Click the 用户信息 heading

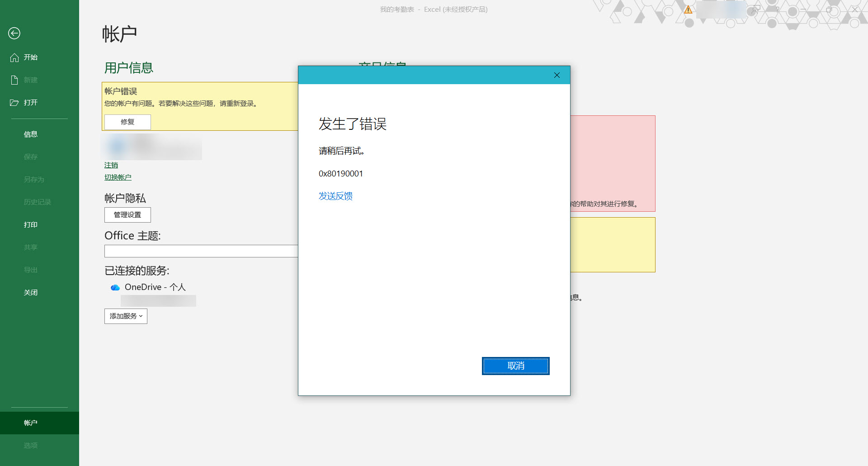click(x=129, y=68)
